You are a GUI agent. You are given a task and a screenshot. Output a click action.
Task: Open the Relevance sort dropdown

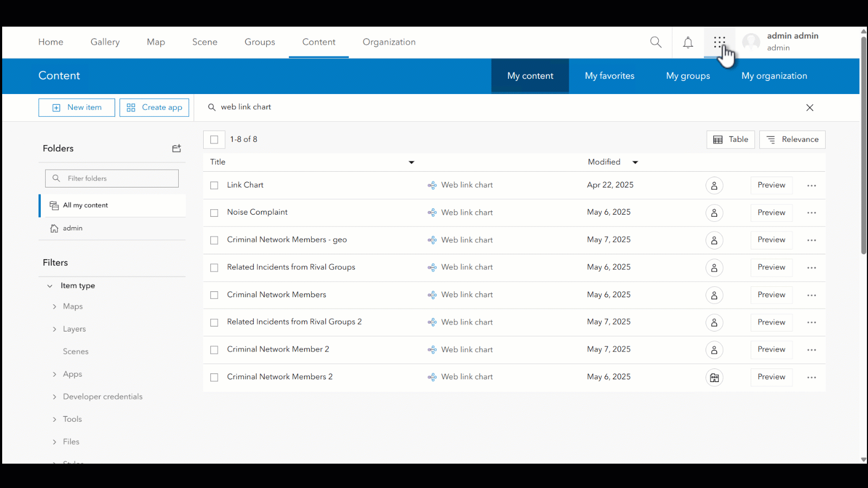(x=792, y=140)
